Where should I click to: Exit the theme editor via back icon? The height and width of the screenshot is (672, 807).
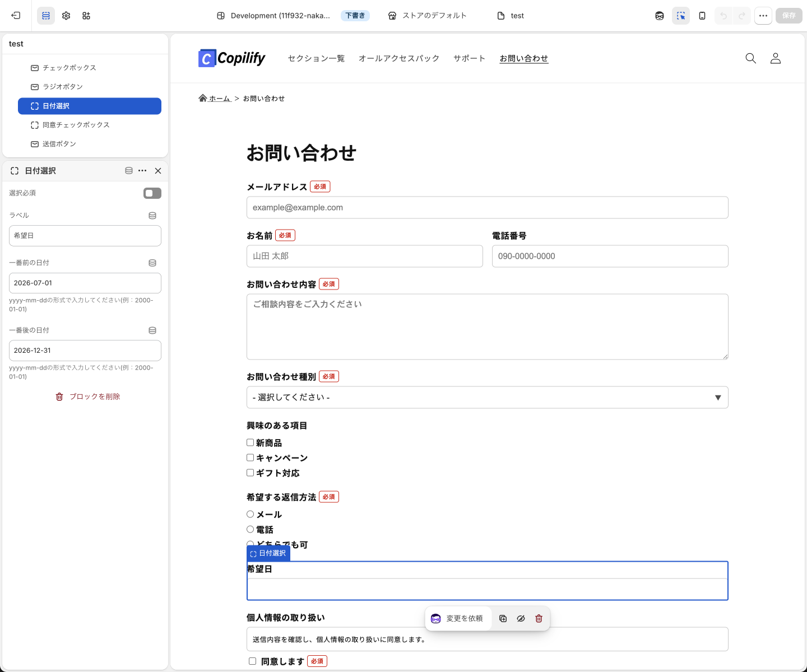pyautogui.click(x=16, y=16)
